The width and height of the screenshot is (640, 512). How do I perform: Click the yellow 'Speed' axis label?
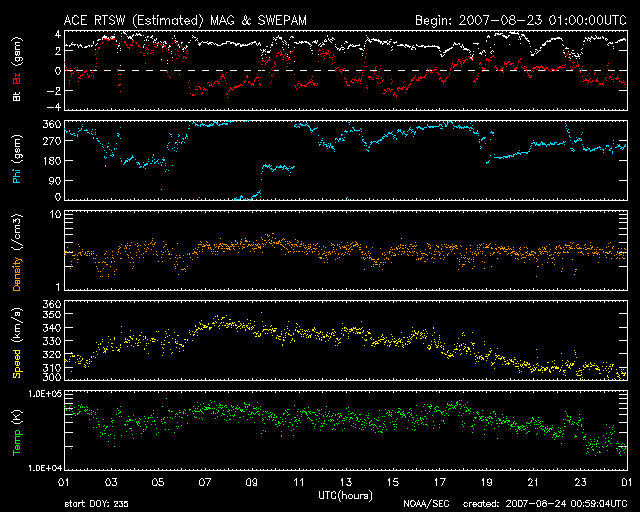coord(17,364)
